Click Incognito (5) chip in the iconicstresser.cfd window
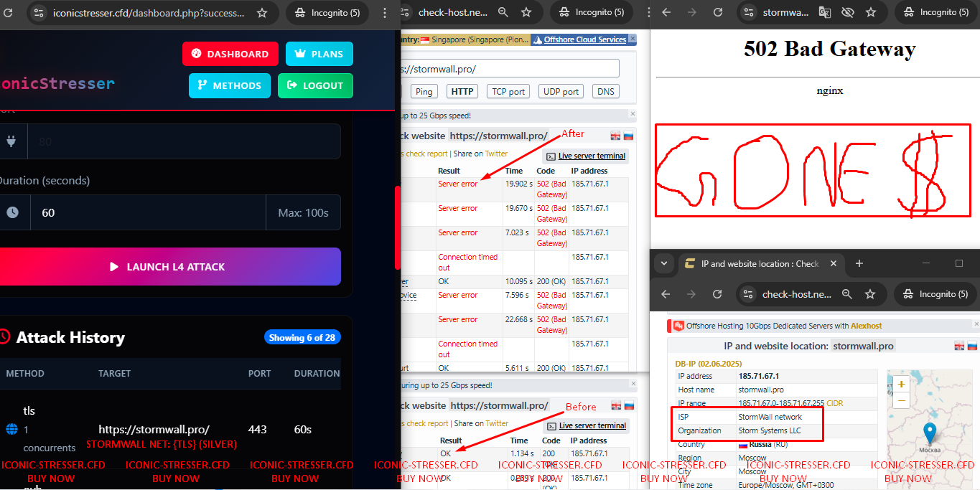980x490 pixels. (327, 13)
